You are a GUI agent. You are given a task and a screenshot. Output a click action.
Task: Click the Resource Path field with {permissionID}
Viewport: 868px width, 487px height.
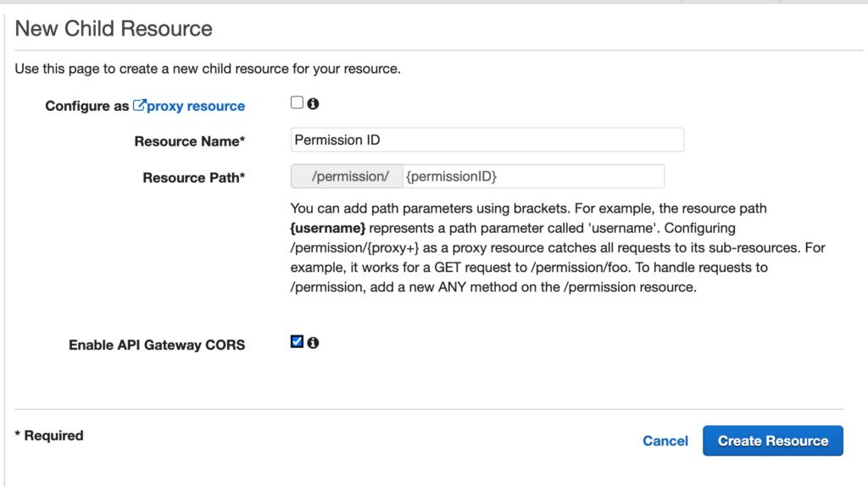click(532, 176)
